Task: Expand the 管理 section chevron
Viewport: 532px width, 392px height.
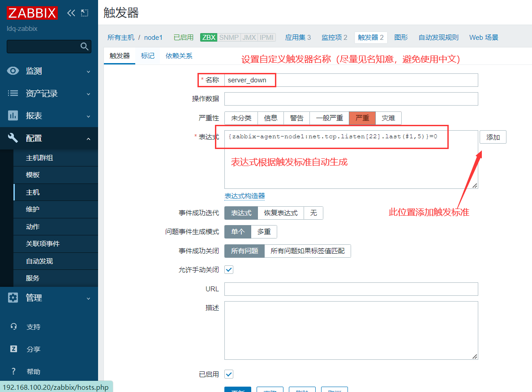Action: (88, 298)
